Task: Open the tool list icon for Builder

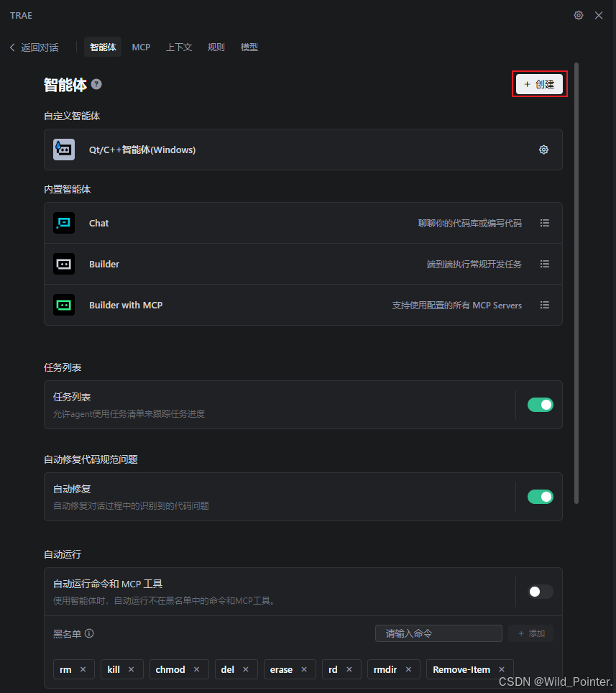Action: [x=544, y=264]
